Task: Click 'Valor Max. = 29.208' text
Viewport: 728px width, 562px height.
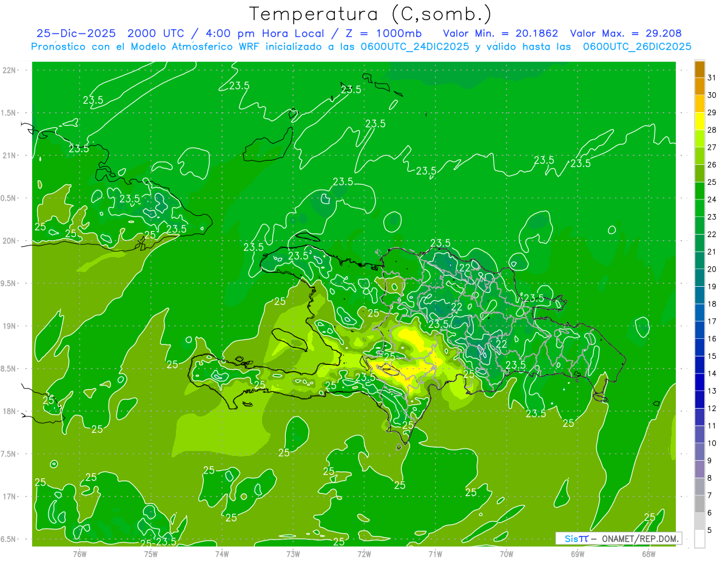Action: coord(625,33)
